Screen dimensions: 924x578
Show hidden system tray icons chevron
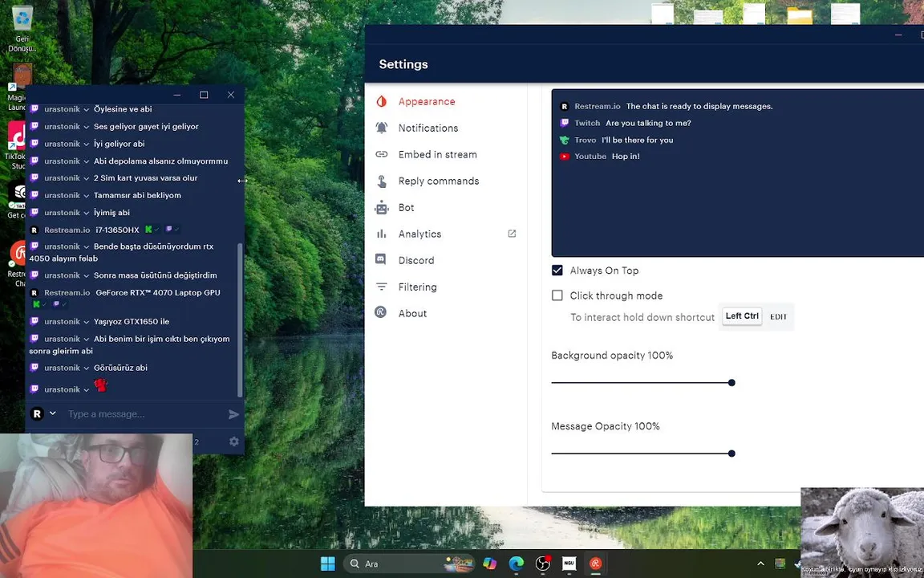(760, 564)
